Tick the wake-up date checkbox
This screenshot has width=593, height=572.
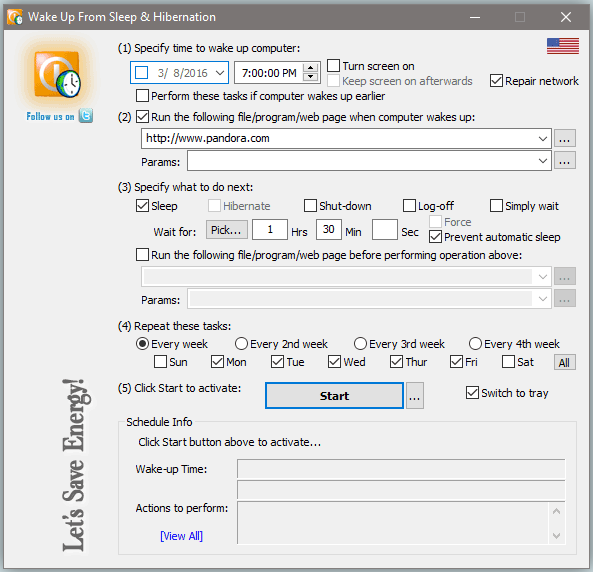click(141, 73)
